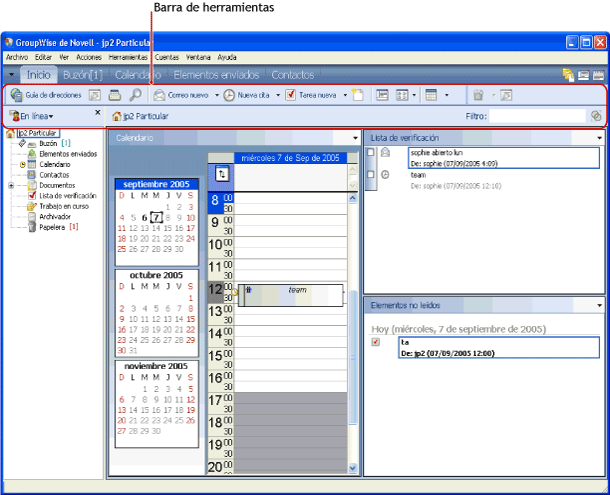
Task: Expand the Documentos tree node
Action: (x=11, y=186)
